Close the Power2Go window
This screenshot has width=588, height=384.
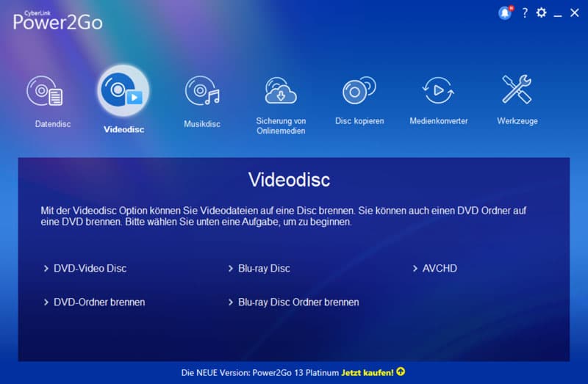[x=575, y=12]
